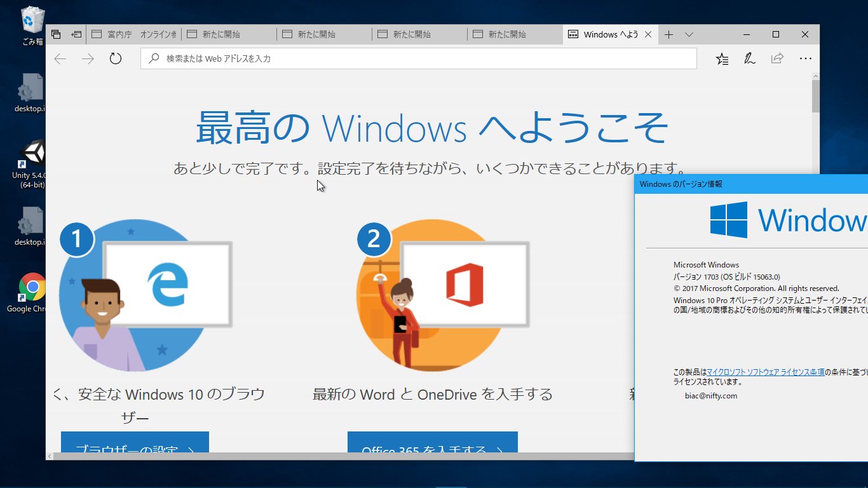Open the Edge Settings and more menu
The image size is (868, 488).
pos(806,59)
